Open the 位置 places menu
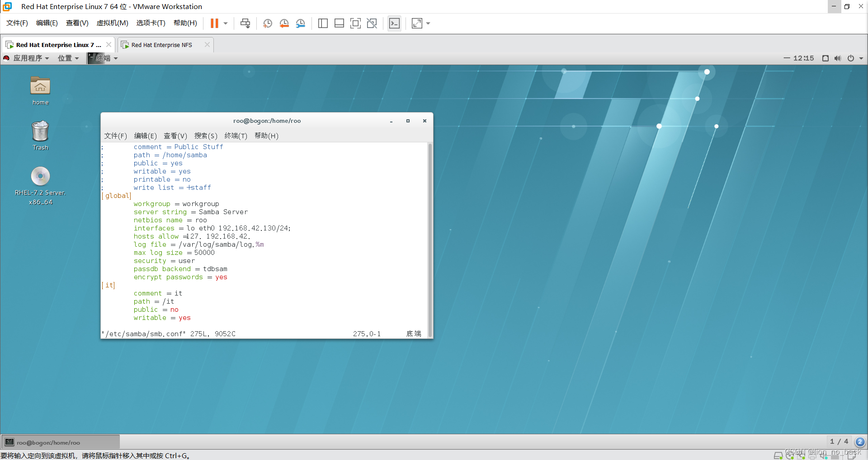868x460 pixels. [x=68, y=58]
